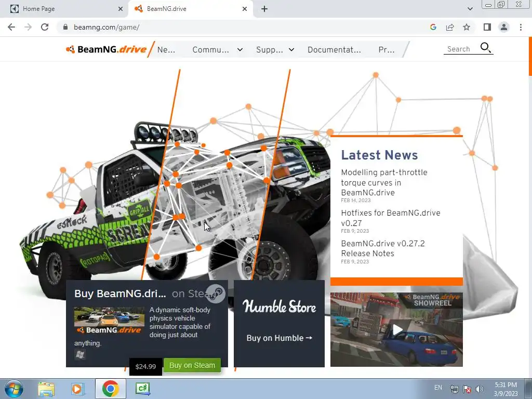Open the C# app in taskbar
Viewport: 532px width, 399px height.
[142, 389]
